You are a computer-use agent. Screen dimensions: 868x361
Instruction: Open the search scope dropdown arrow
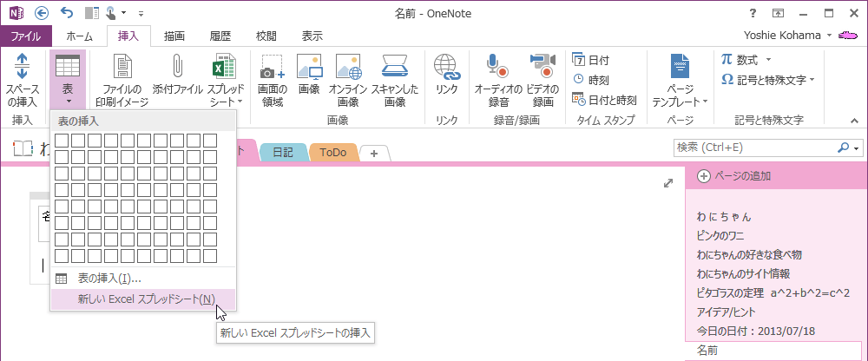tap(858, 148)
